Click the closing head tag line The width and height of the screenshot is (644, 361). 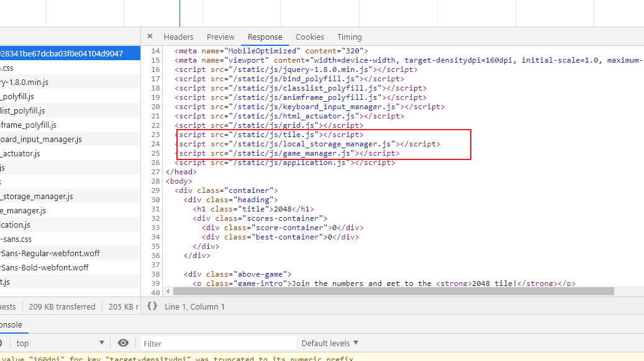point(181,172)
